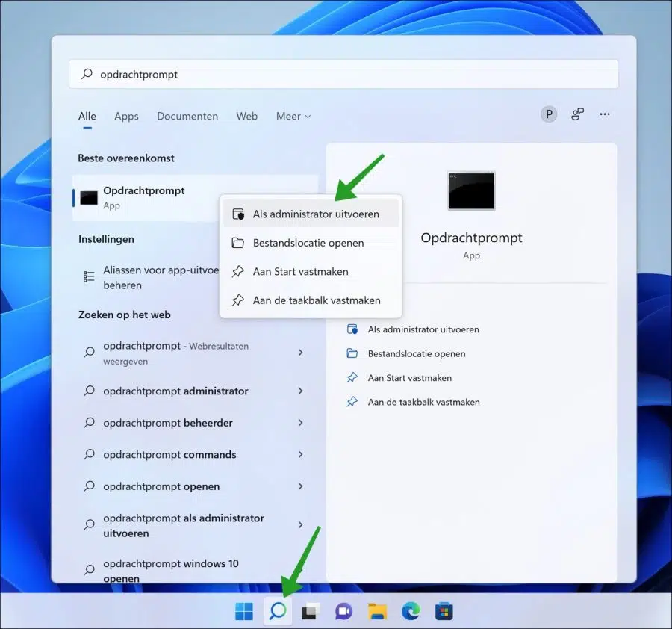
Task: Click 'Aan de taakbalk vastmaken' in right panel
Action: coord(424,402)
